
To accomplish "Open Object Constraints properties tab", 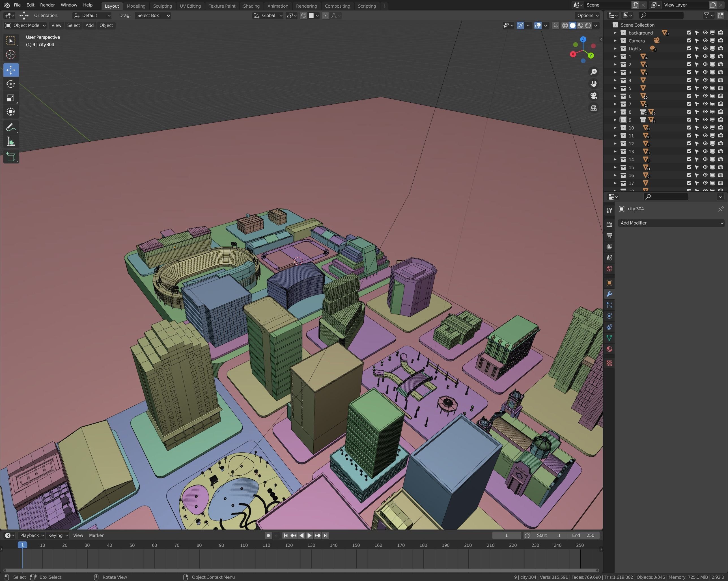I will (x=609, y=327).
